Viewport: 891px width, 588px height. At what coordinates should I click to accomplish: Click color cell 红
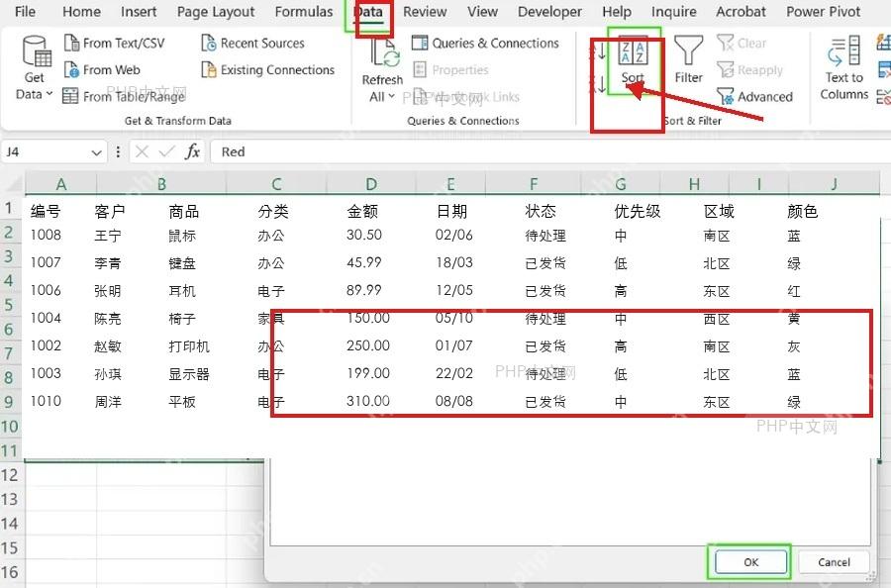(x=794, y=291)
